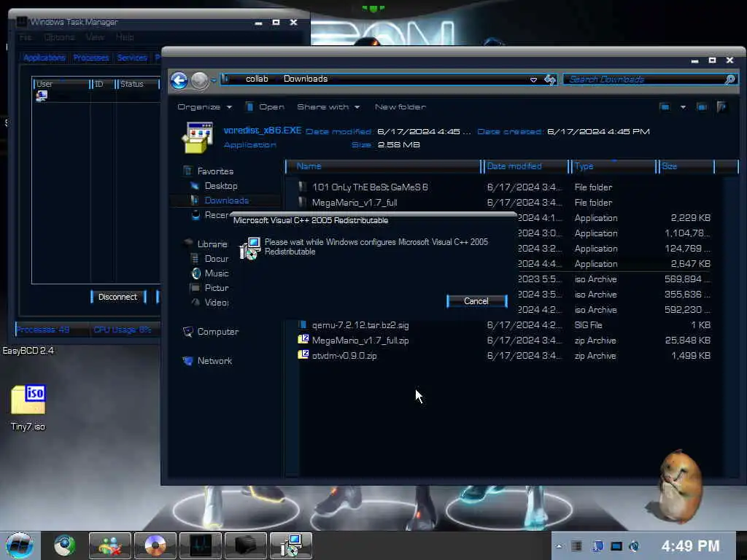The height and width of the screenshot is (560, 747).
Task: Open View menu in Task Manager
Action: [95, 37]
